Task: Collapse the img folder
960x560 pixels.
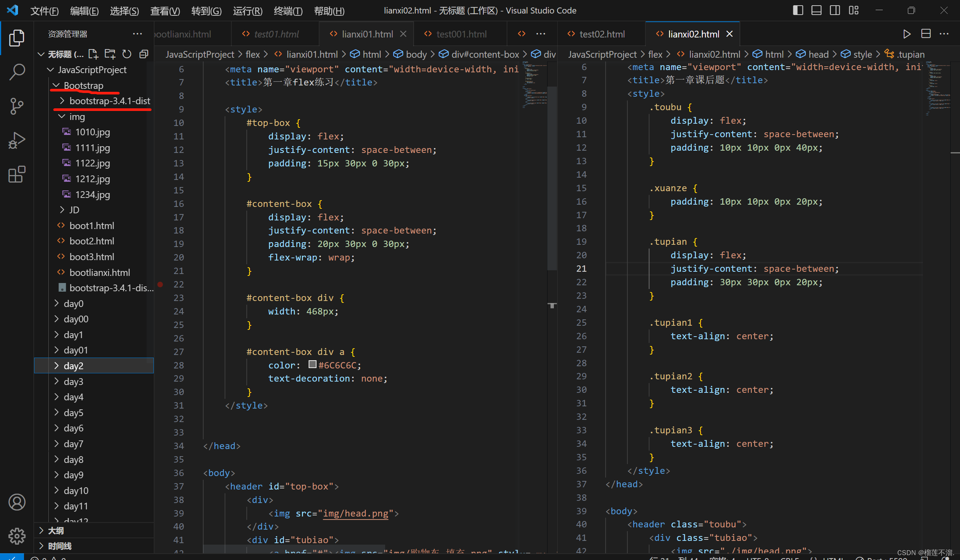Action: [x=76, y=117]
